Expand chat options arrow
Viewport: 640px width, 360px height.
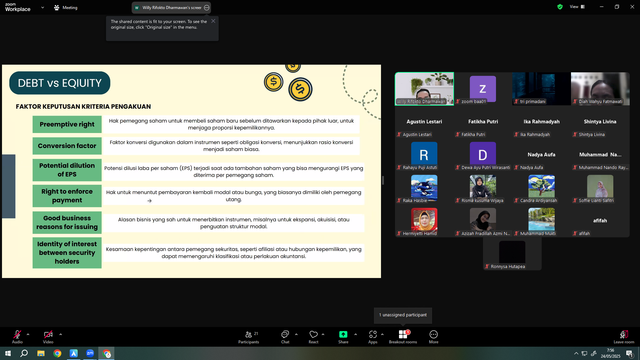pos(296,334)
